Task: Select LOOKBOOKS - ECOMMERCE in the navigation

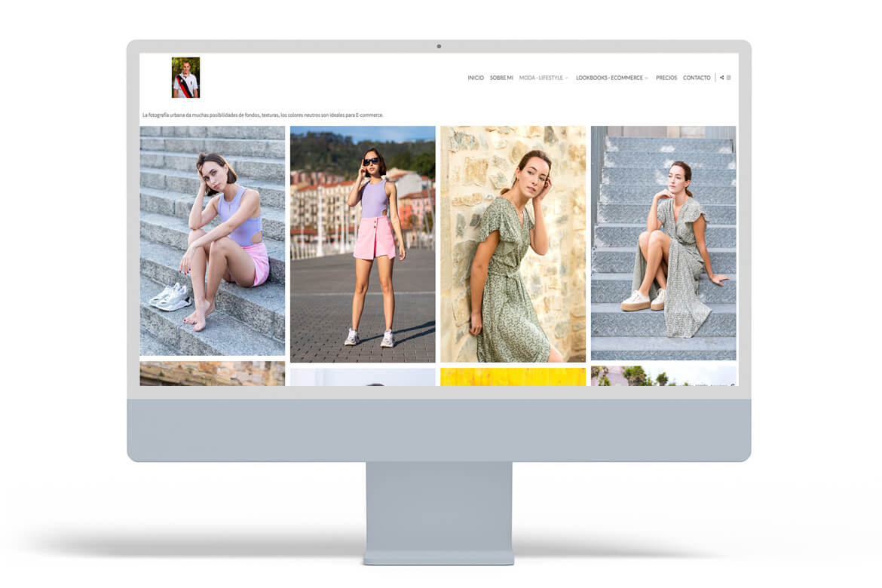Action: 609,78
